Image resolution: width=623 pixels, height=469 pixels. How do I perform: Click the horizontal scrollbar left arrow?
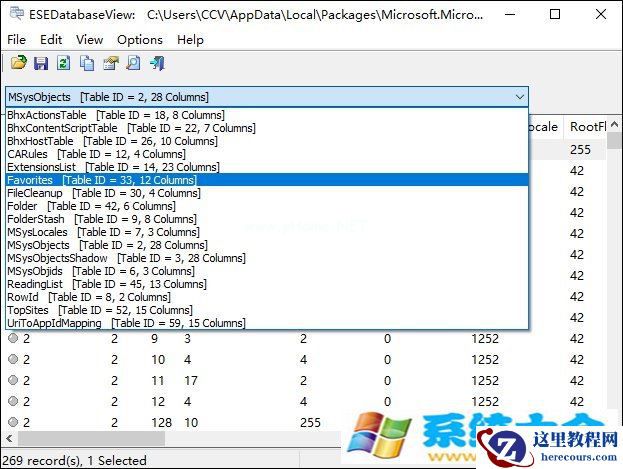(x=10, y=439)
